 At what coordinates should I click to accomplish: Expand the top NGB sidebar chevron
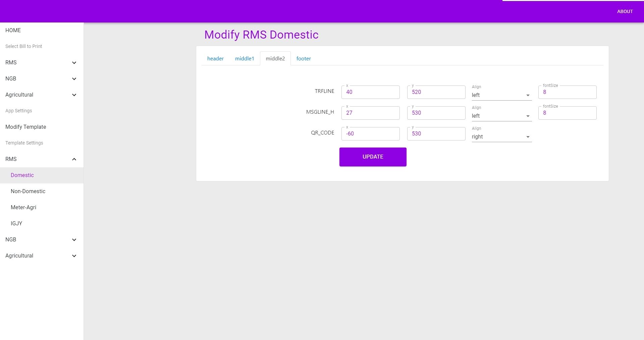(74, 79)
